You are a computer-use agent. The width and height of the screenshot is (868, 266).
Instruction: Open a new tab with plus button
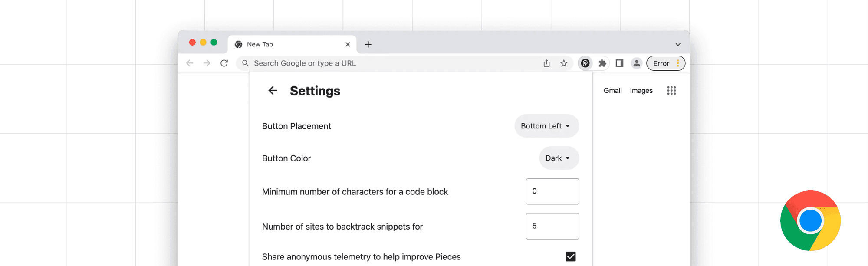[368, 44]
